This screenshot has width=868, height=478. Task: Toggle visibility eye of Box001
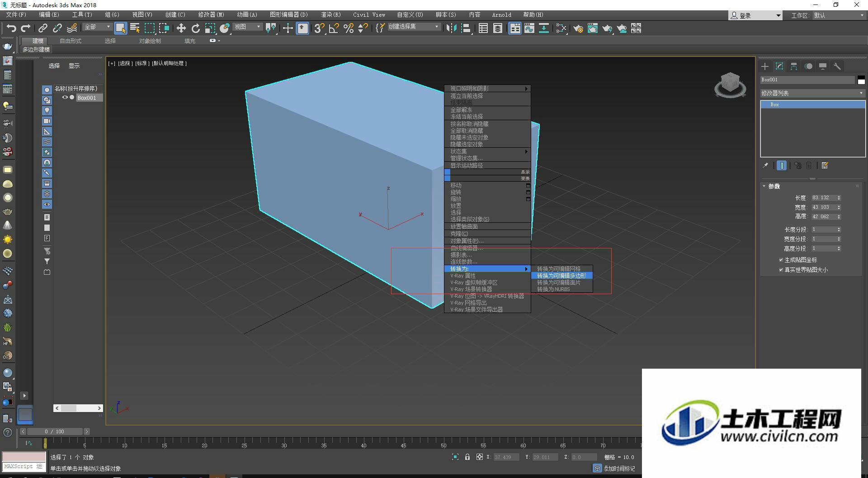point(65,98)
